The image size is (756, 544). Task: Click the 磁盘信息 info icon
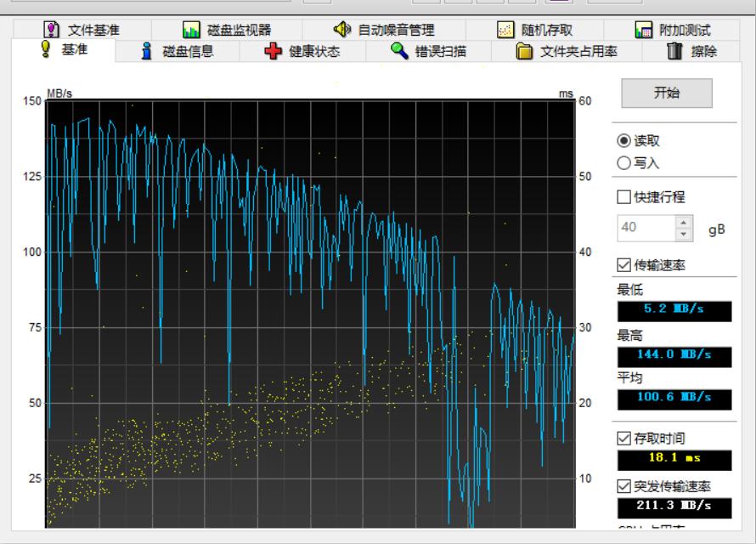click(x=146, y=52)
